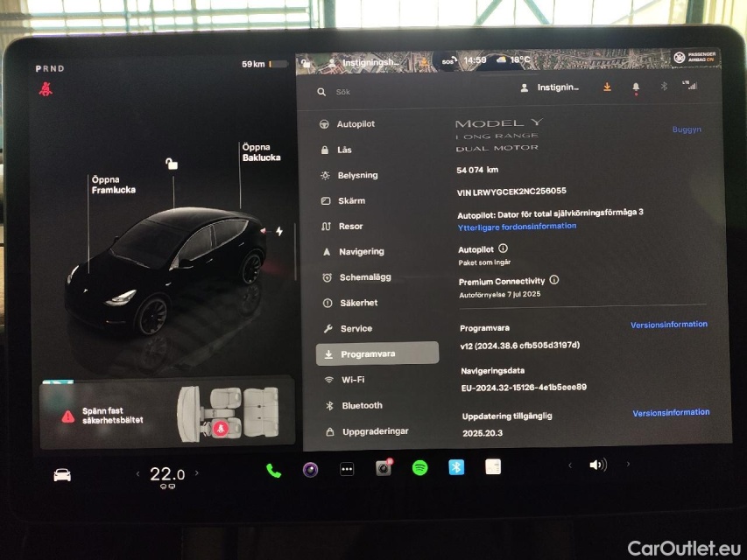Tap the LTE signal strength icon

(x=689, y=85)
